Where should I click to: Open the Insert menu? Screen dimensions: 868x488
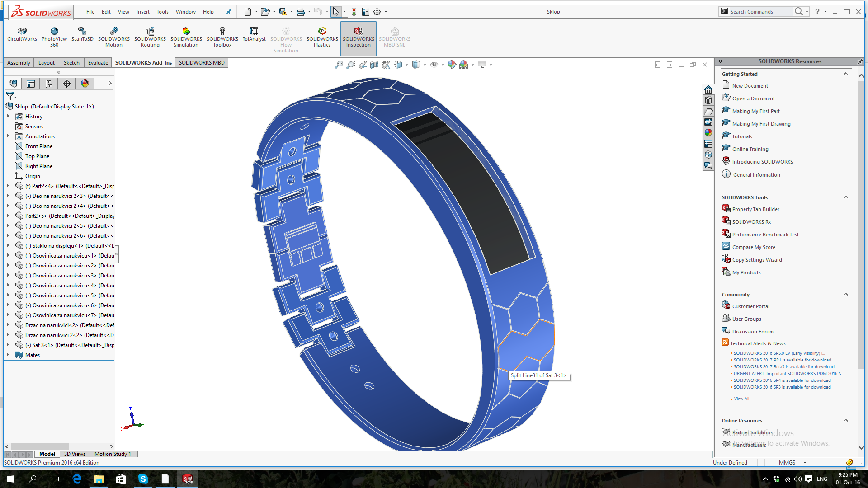(x=143, y=12)
